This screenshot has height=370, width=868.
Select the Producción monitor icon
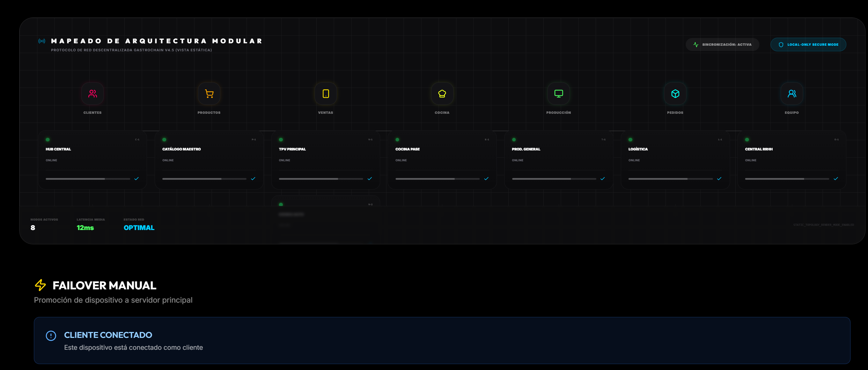point(559,94)
